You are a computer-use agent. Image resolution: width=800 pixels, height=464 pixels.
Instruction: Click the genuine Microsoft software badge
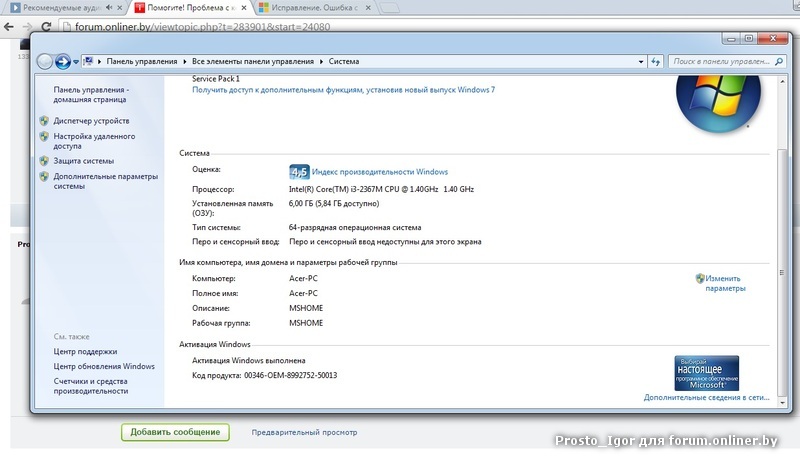pyautogui.click(x=707, y=373)
